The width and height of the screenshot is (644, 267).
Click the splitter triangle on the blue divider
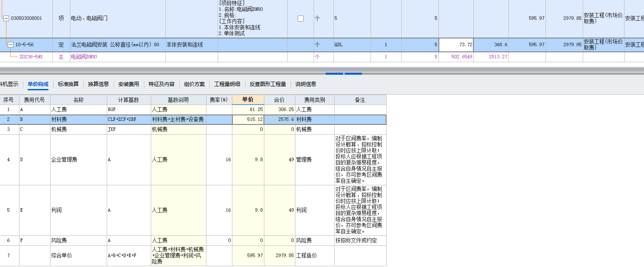(x=344, y=74)
